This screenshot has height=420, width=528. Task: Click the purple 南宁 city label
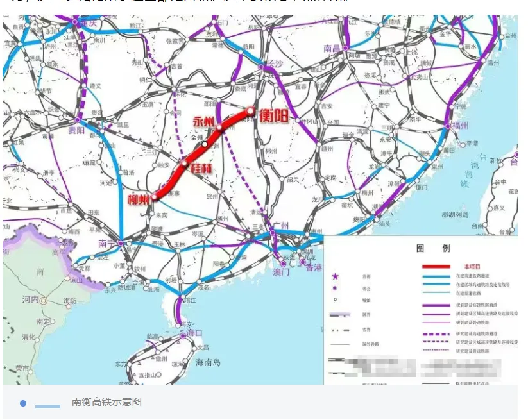(106, 243)
